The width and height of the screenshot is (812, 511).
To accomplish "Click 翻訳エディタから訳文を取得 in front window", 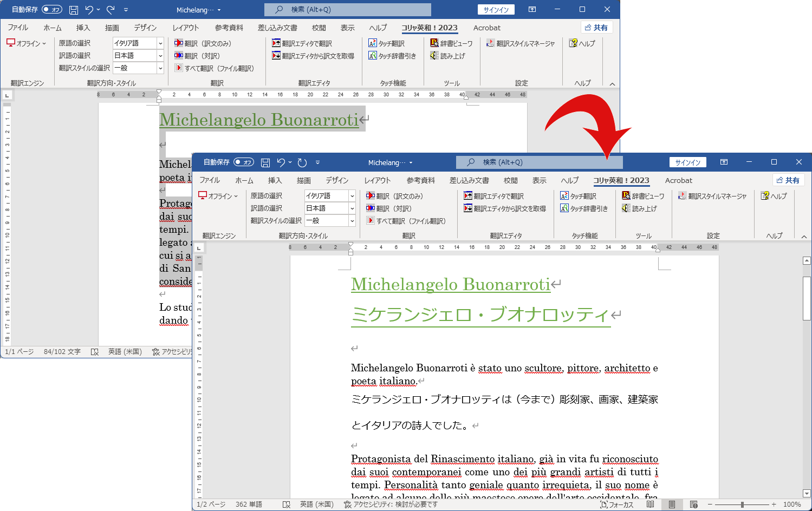I will [505, 208].
